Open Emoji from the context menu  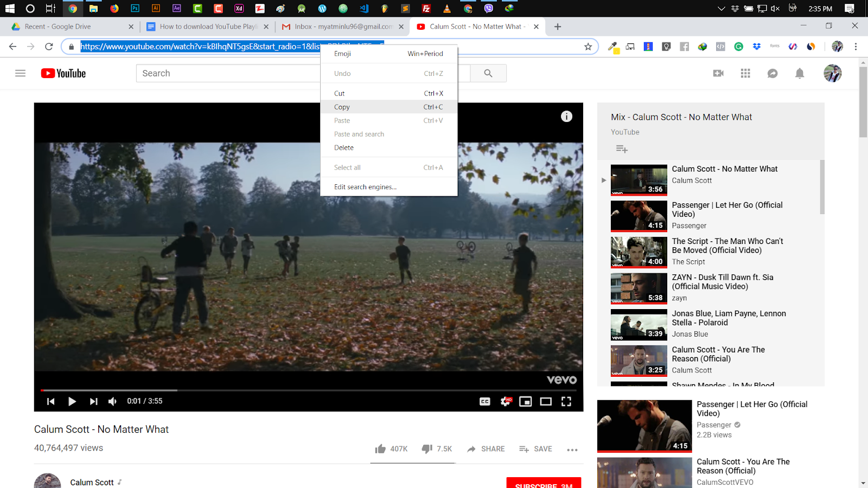click(388, 54)
